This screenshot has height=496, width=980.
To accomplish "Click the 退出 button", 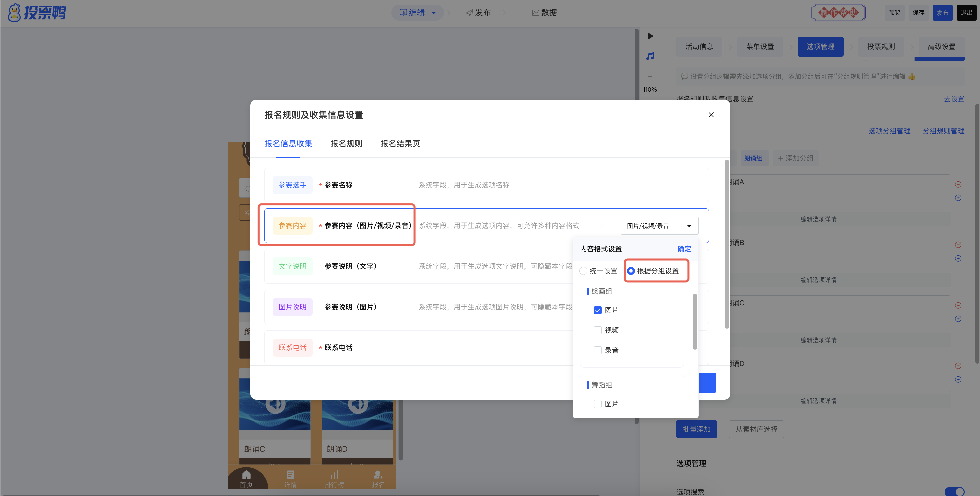I will (x=966, y=13).
